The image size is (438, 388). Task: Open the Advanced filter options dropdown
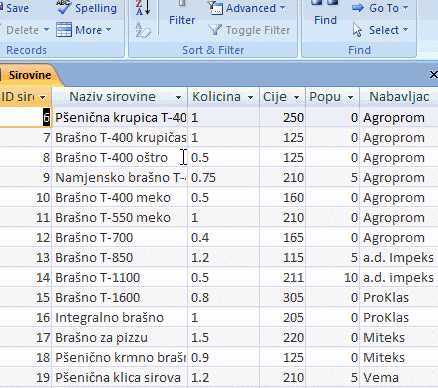[x=247, y=8]
